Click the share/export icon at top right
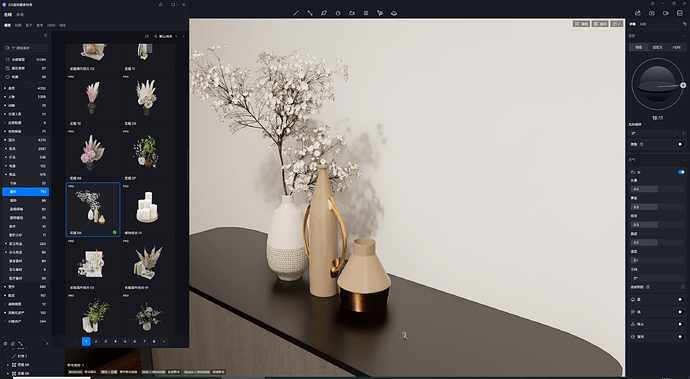The height and width of the screenshot is (379, 690). pos(638,13)
